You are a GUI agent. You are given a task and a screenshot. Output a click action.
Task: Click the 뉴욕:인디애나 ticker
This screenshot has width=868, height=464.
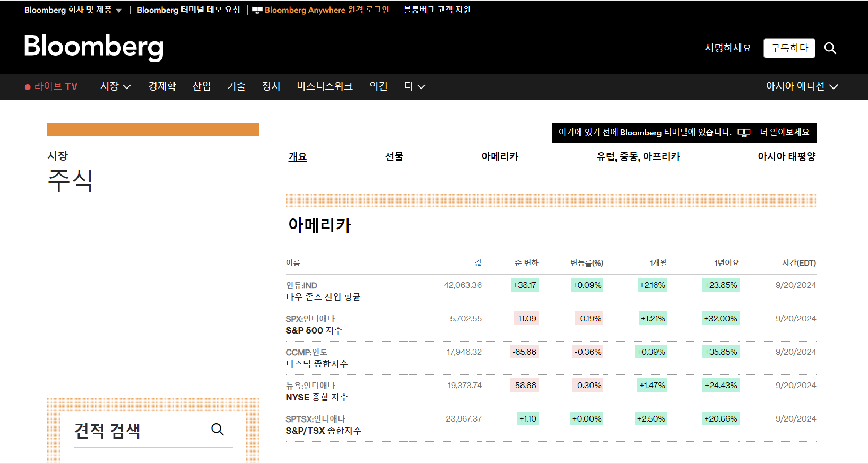310,386
